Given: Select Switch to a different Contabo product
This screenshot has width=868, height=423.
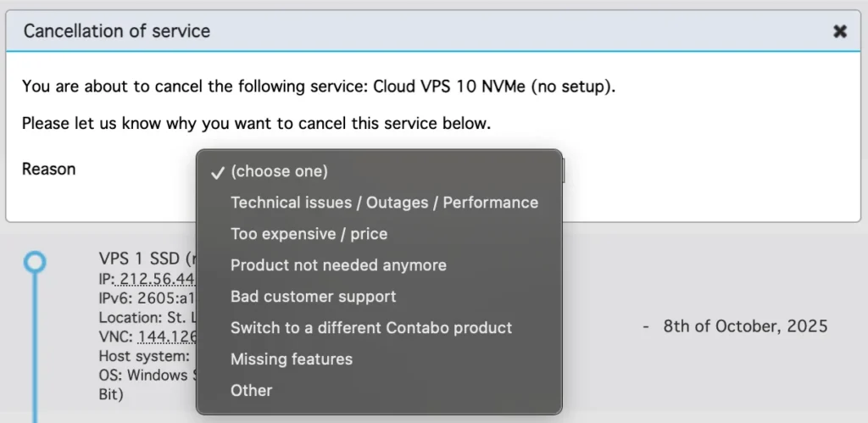Looking at the screenshot, I should [371, 328].
